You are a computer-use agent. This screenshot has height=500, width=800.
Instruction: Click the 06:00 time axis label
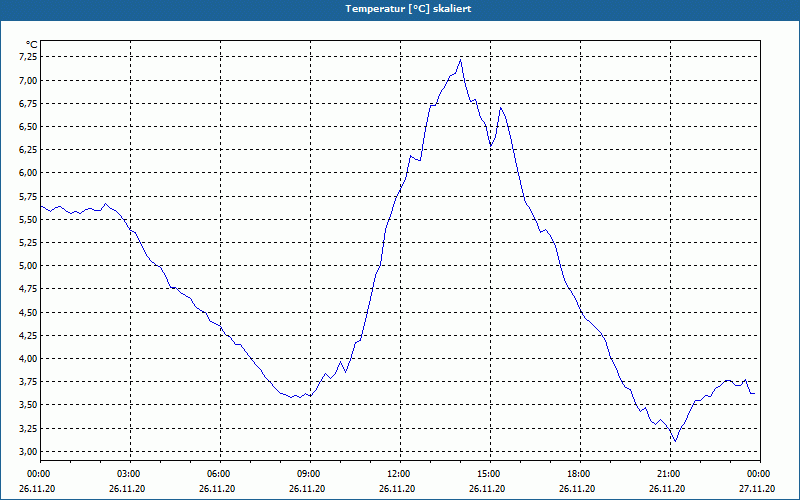coord(220,474)
